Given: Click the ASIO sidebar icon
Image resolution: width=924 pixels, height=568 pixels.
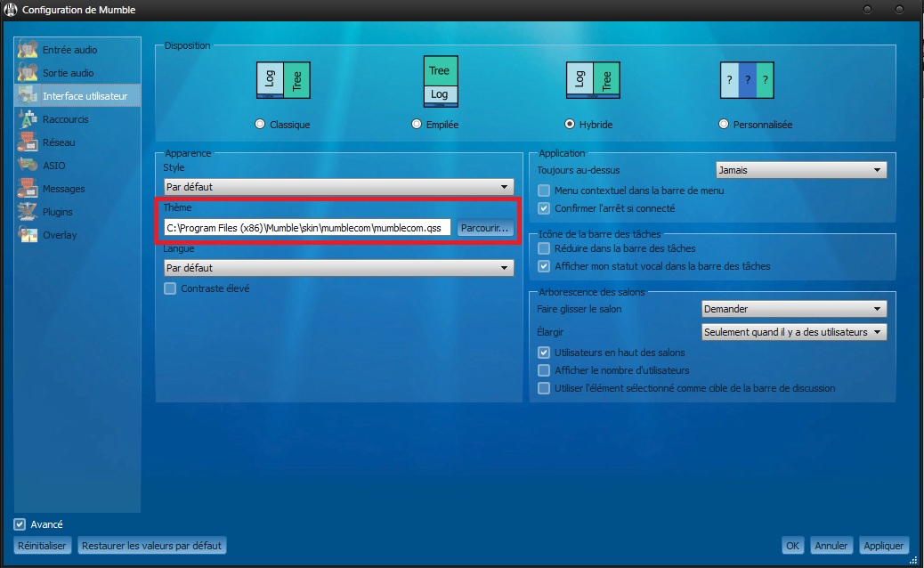Looking at the screenshot, I should [28, 165].
